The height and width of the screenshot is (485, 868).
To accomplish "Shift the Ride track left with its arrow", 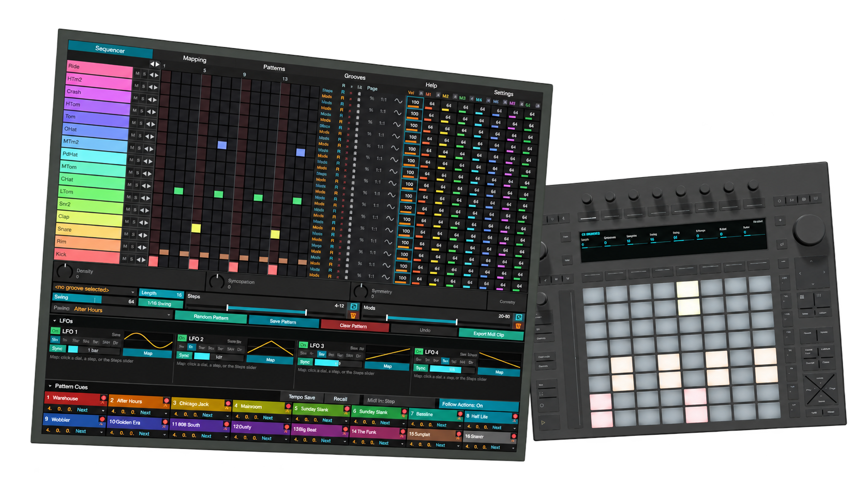I will pyautogui.click(x=152, y=75).
